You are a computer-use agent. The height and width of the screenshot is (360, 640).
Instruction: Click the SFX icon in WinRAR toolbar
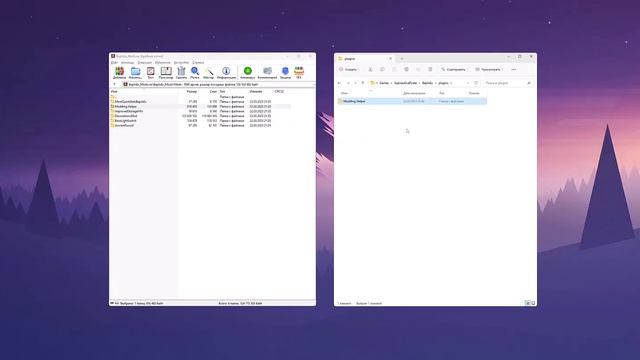[x=299, y=73]
